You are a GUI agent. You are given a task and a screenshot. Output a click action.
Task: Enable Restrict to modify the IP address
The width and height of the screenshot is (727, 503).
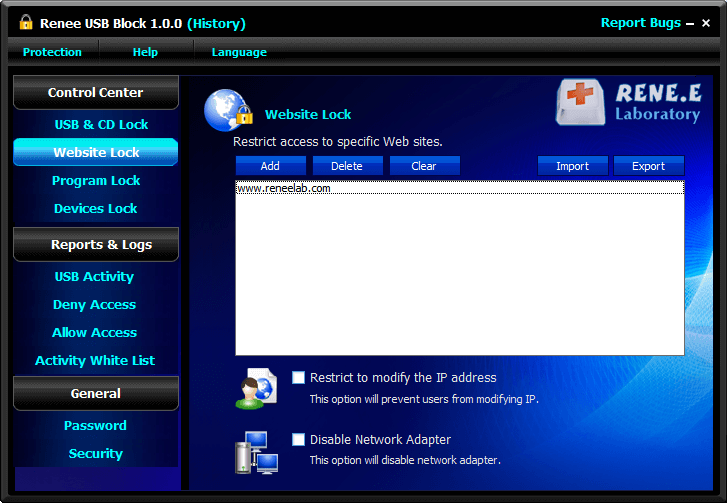pyautogui.click(x=298, y=378)
